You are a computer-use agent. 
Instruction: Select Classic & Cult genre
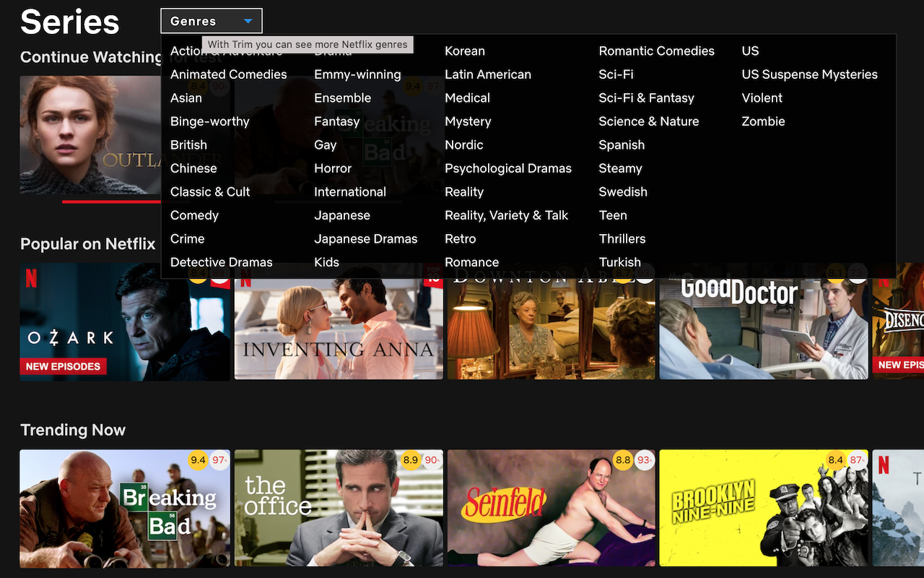(210, 191)
